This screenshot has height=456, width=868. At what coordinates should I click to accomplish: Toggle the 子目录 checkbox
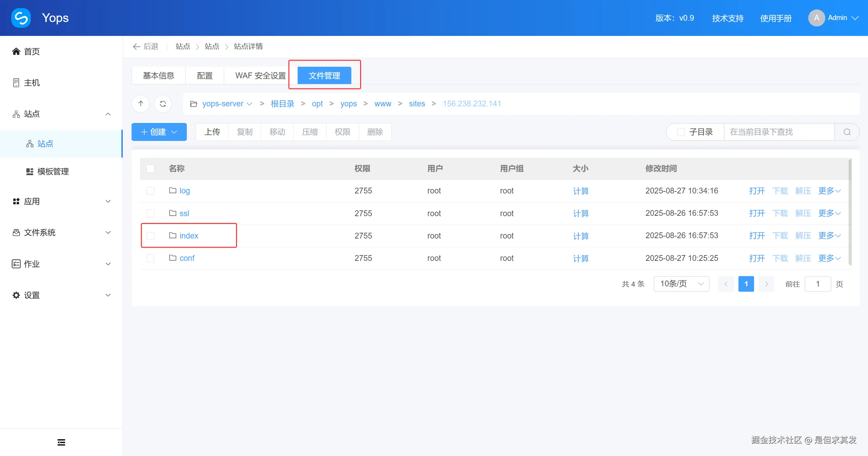pyautogui.click(x=681, y=132)
